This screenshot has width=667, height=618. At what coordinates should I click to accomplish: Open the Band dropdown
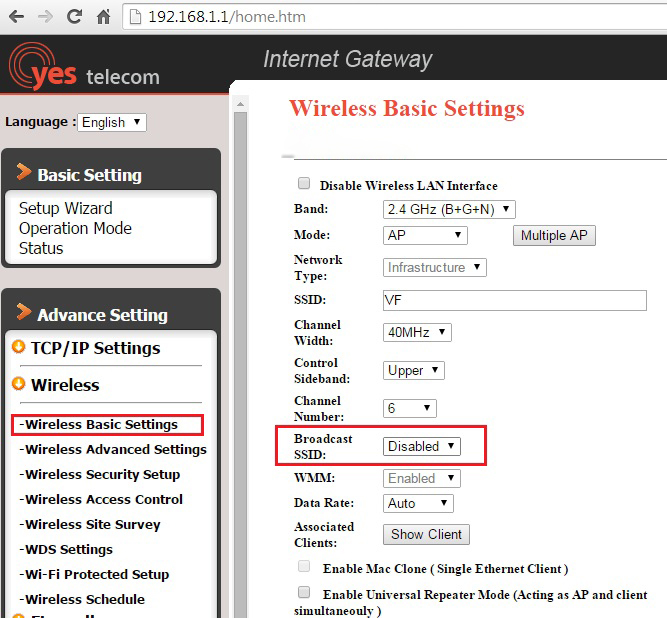point(449,209)
